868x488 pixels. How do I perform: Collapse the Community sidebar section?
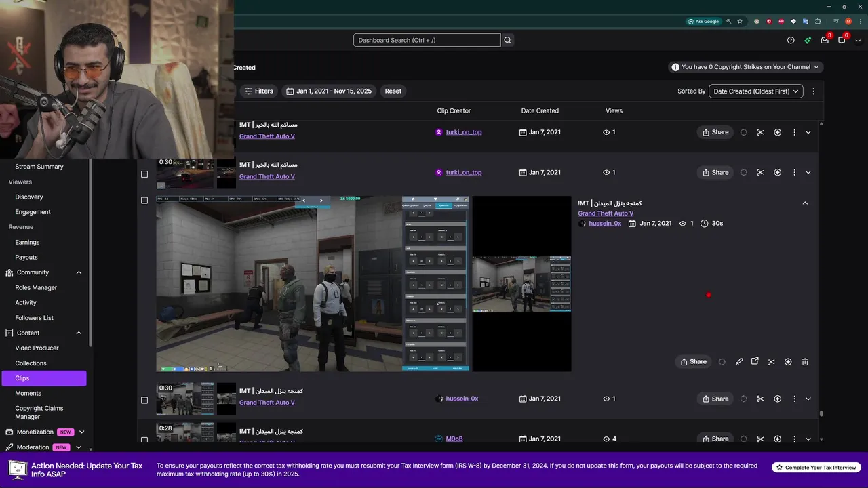point(79,272)
